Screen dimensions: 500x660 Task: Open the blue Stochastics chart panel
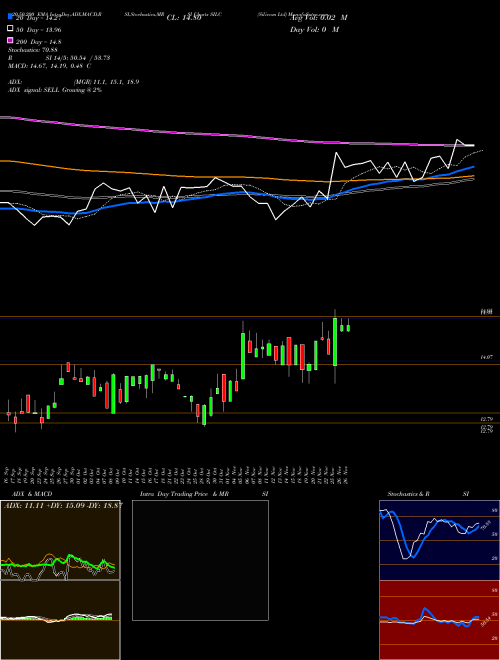click(x=439, y=540)
